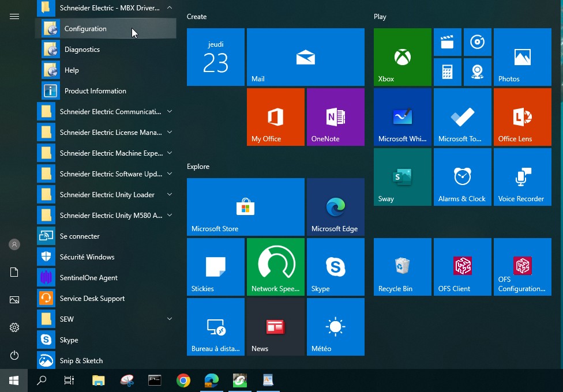Open Documents from Start sidebar
563x392 pixels.
click(x=14, y=272)
